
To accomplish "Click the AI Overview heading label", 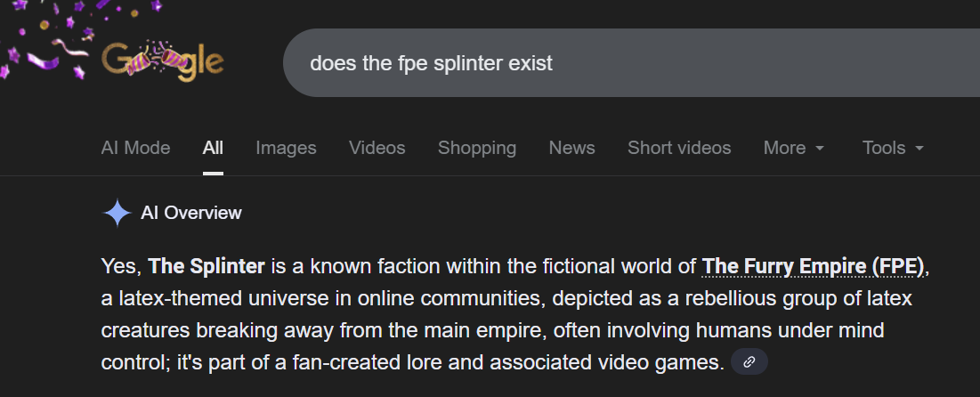I will [x=190, y=214].
